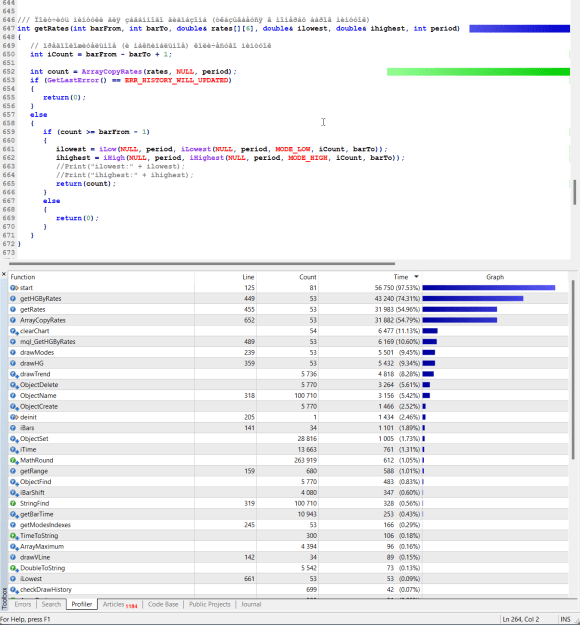Image resolution: width=580 pixels, height=625 pixels.
Task: Click the vertical Toolbox label
Action: (4, 597)
